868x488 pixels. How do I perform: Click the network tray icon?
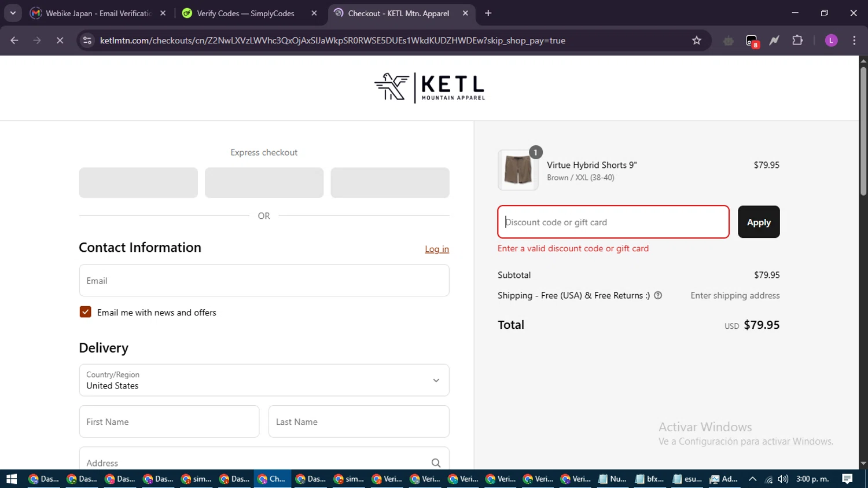(768, 479)
